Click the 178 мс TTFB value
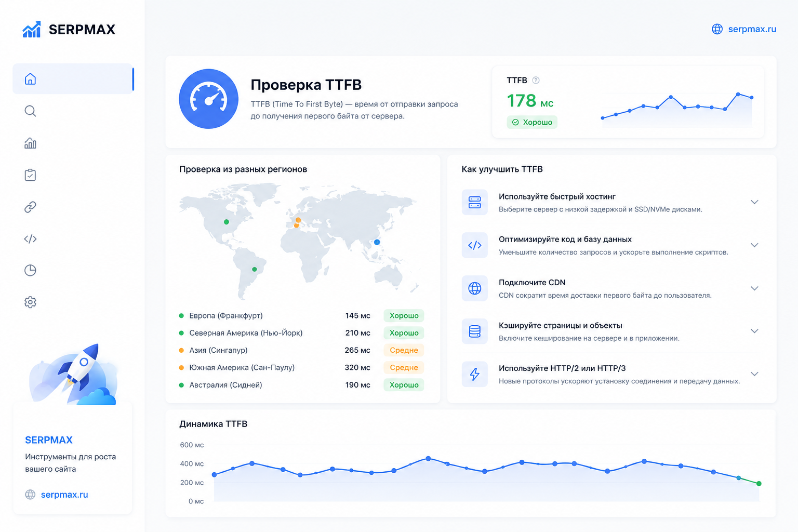 (530, 101)
